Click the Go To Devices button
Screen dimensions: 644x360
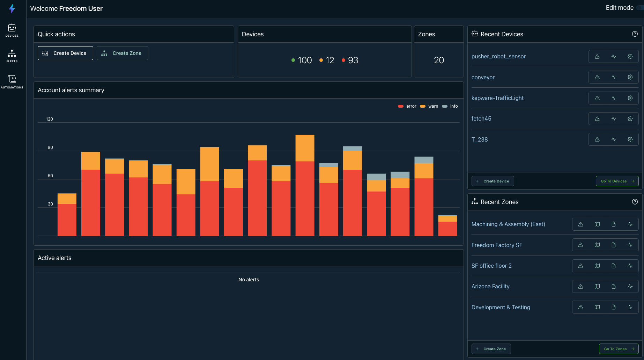click(617, 181)
